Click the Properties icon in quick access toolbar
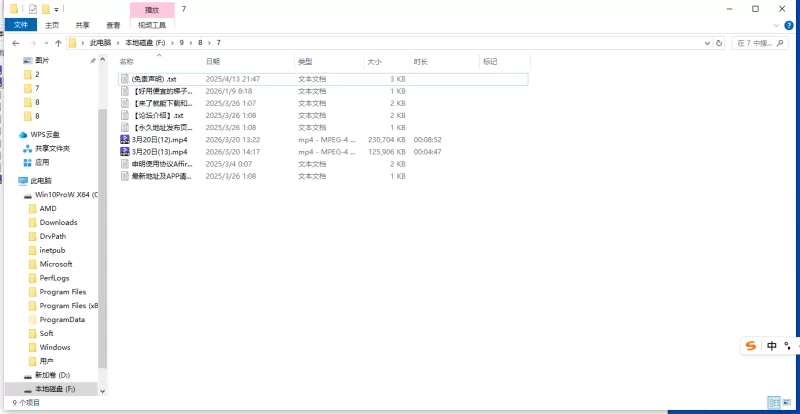800x414 pixels. pyautogui.click(x=32, y=9)
